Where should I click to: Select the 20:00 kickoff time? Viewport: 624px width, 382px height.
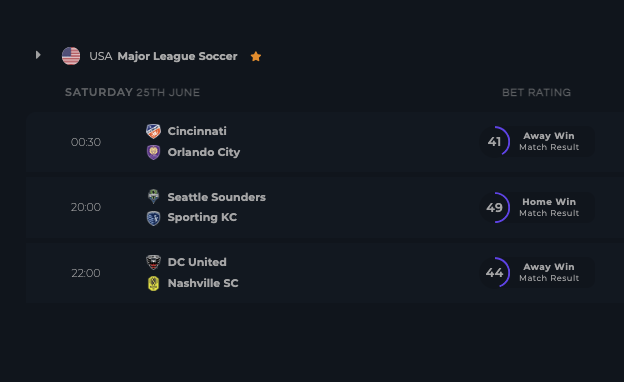(x=86, y=207)
